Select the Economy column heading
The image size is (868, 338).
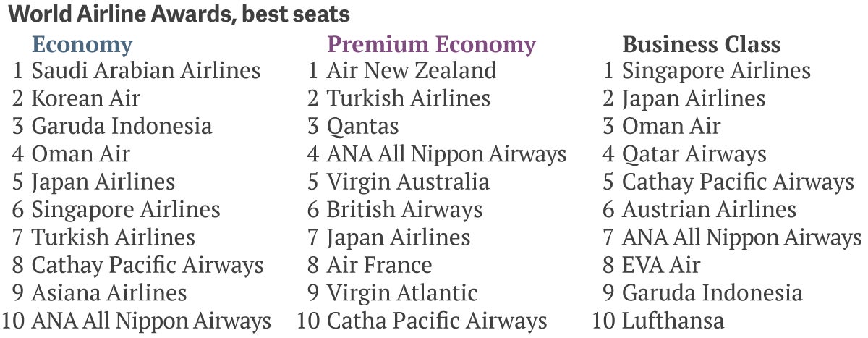click(82, 45)
